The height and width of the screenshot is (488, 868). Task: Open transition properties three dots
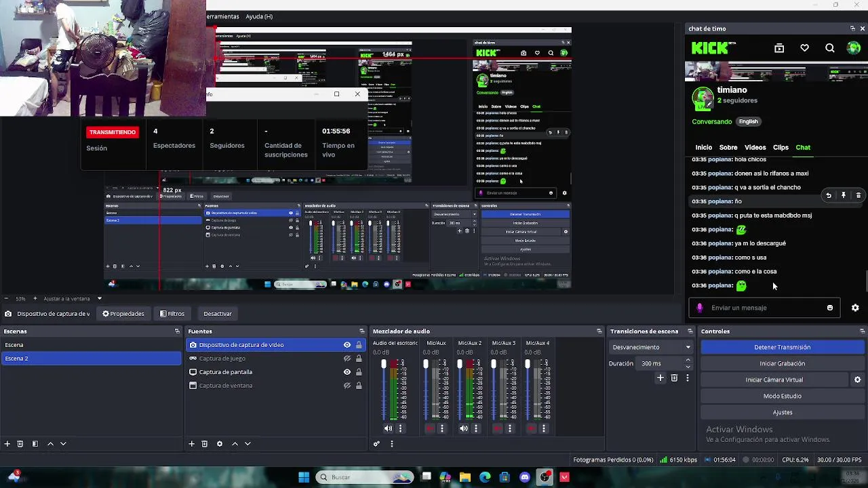(x=688, y=378)
